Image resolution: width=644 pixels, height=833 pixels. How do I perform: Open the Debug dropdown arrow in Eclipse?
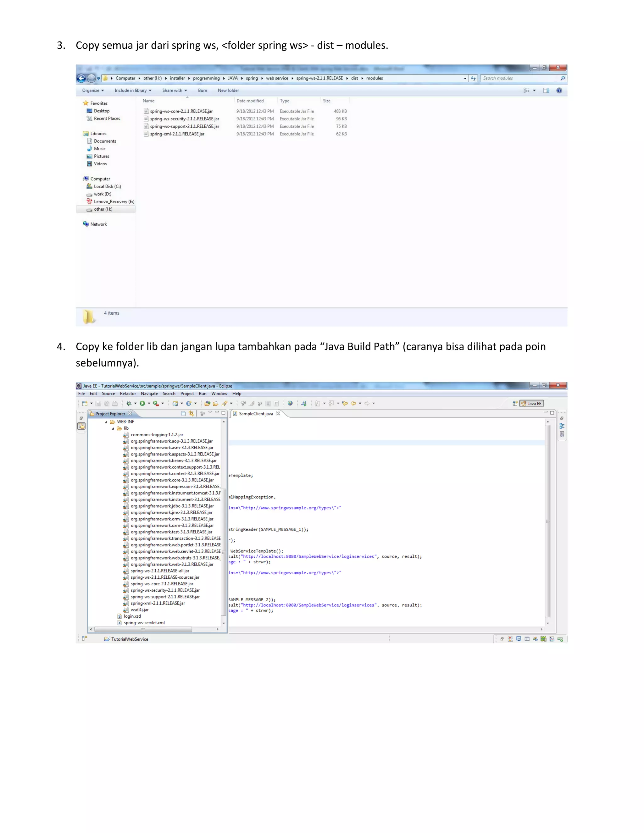coord(136,404)
